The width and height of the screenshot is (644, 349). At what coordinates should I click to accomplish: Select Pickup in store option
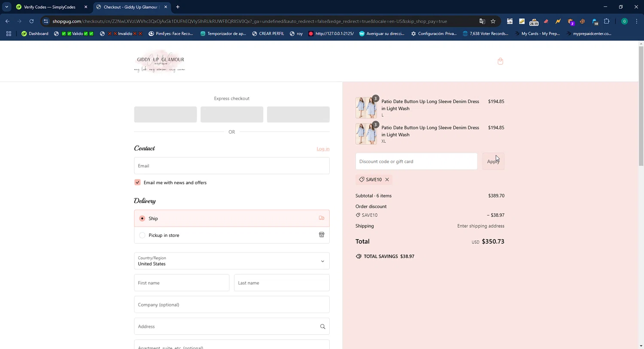point(232,235)
